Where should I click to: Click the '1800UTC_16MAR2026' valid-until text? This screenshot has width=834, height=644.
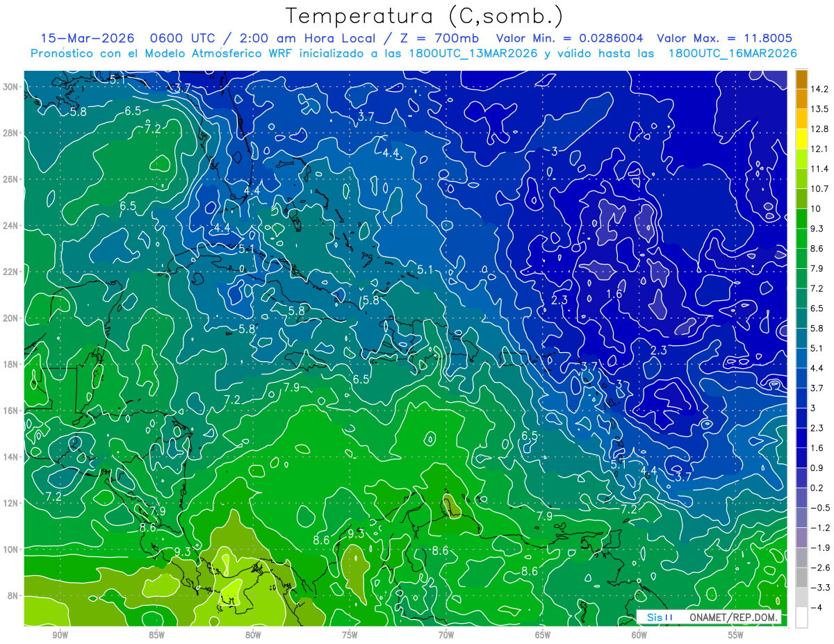point(733,53)
